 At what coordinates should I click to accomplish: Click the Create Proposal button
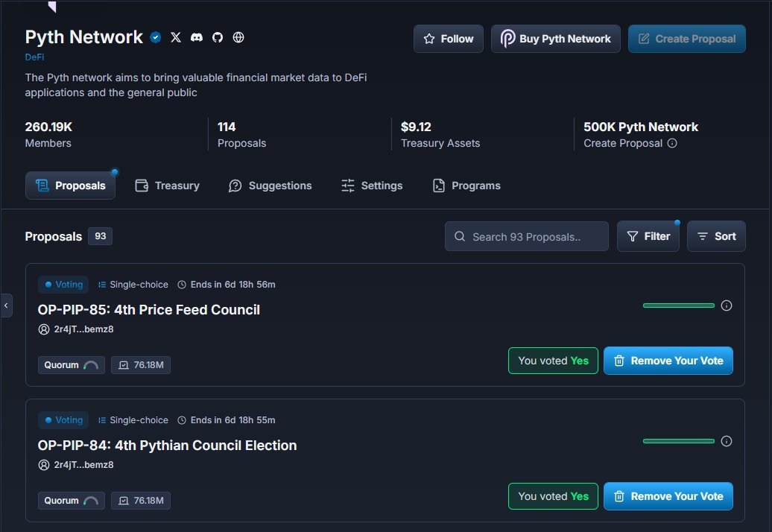[687, 39]
